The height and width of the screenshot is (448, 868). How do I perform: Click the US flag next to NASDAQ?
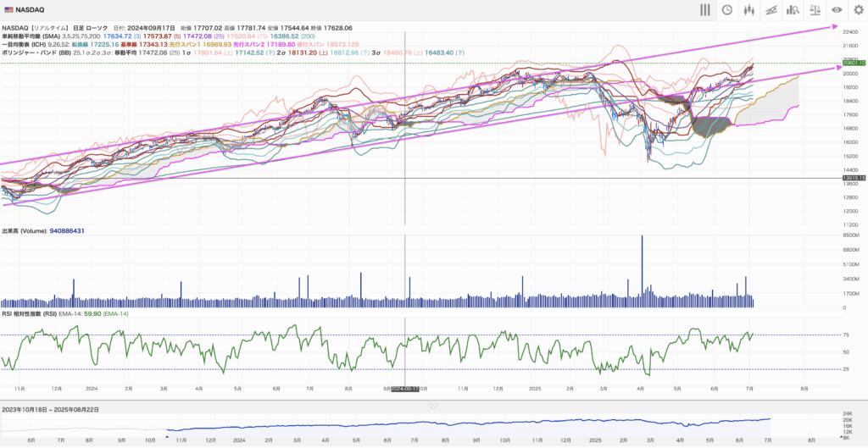(8, 9)
